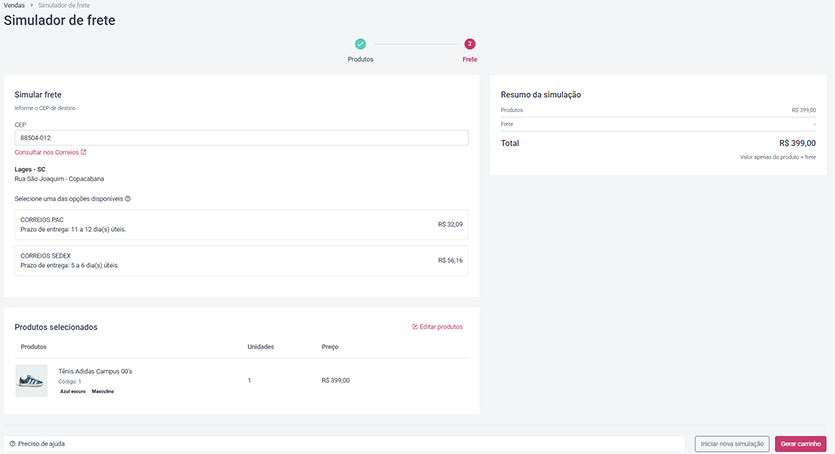Open the Consultar nos Correios link
The width and height of the screenshot is (835, 454).
pos(46,152)
